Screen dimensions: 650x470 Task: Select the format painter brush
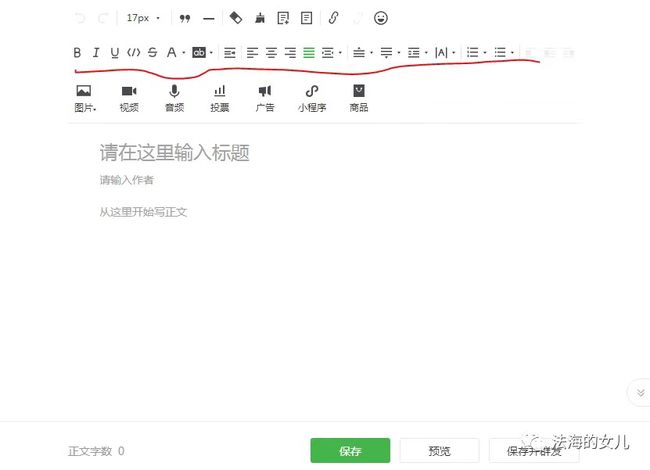point(260,18)
